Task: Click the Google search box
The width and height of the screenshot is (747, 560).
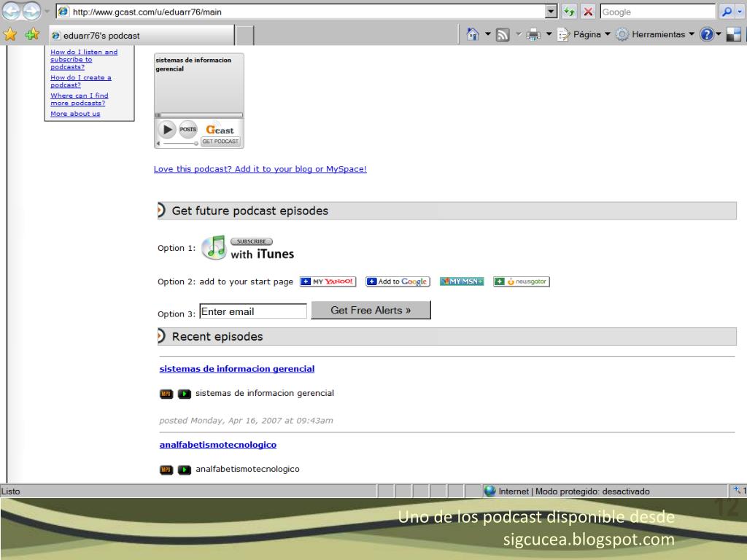Action: pyautogui.click(x=657, y=12)
